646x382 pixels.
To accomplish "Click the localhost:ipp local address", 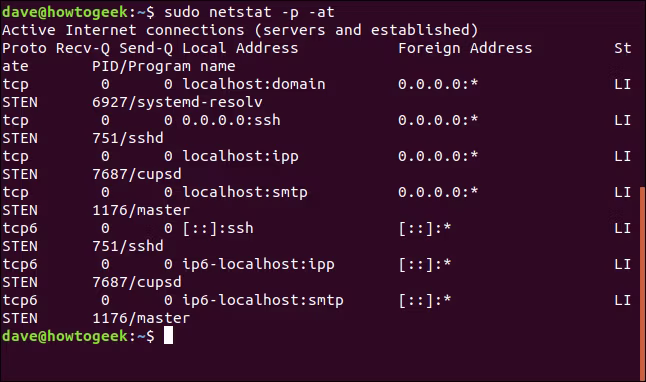I will [x=240, y=157].
